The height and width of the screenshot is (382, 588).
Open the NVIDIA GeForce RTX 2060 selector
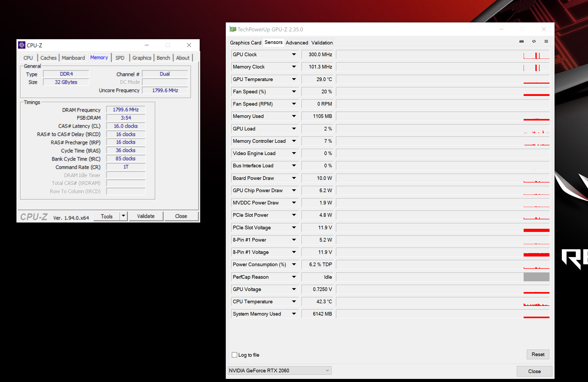pyautogui.click(x=279, y=370)
